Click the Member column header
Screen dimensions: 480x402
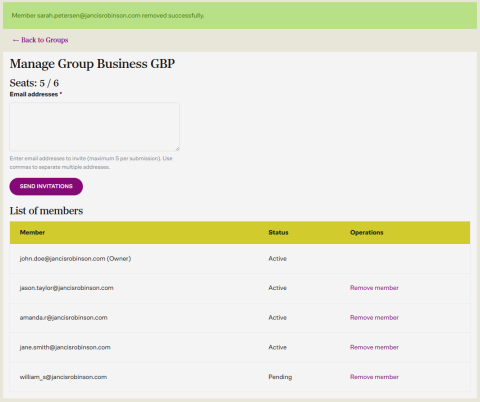point(32,233)
